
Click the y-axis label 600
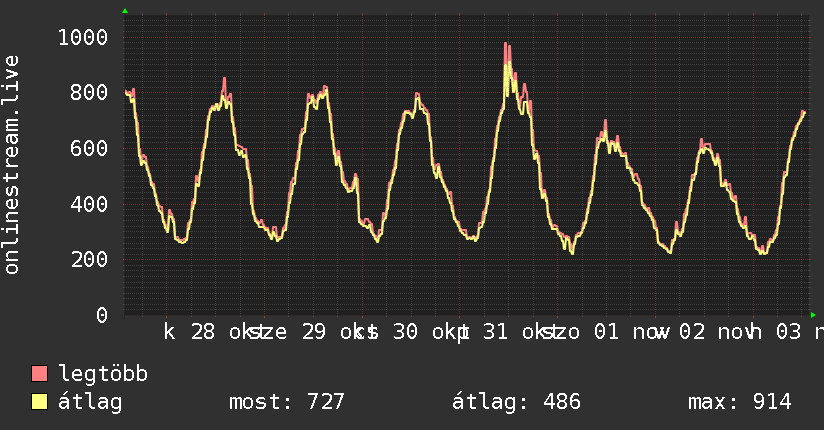(89, 148)
